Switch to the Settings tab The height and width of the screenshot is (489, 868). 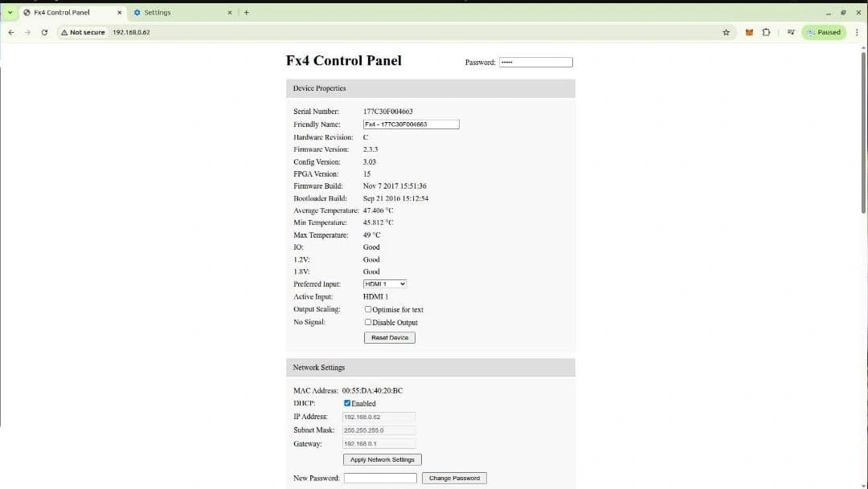tap(182, 12)
